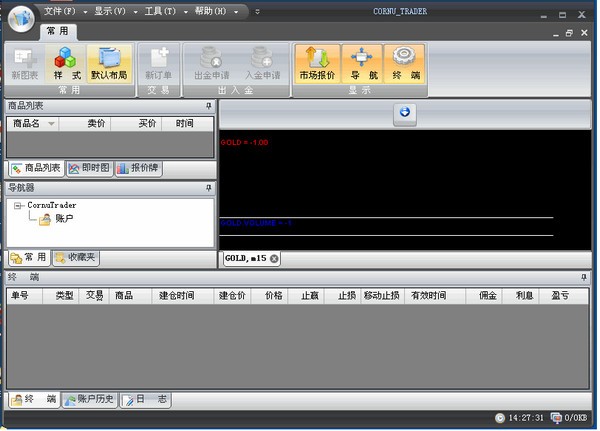
Task: Click the 时间 column header in 商品列表
Action: (187, 124)
